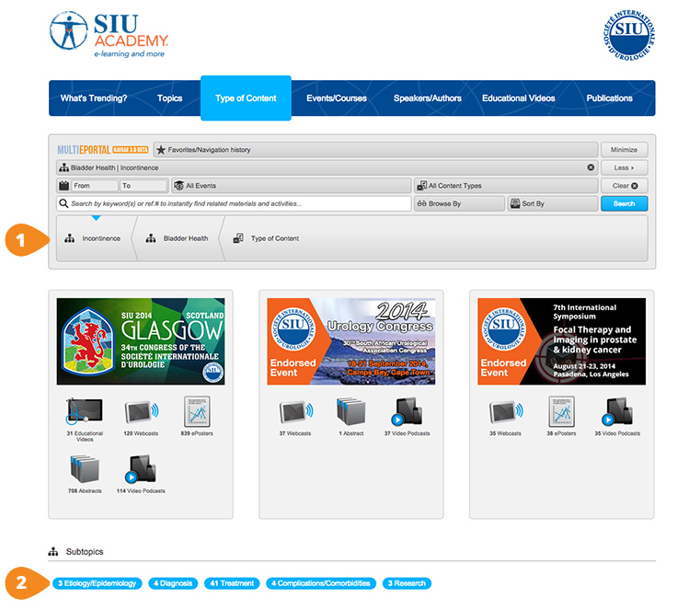The height and width of the screenshot is (610, 700).
Task: Click the Less button
Action: [x=624, y=167]
